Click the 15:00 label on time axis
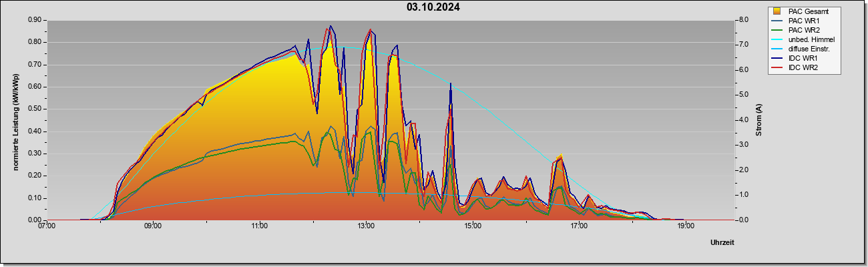This screenshot has height=267, width=868. click(473, 226)
